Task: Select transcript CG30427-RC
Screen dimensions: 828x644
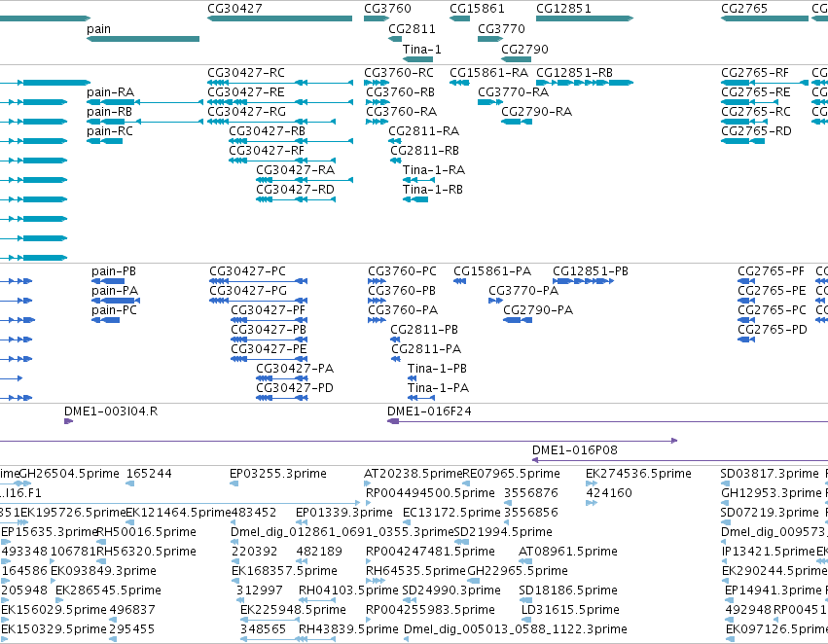Action: [246, 73]
